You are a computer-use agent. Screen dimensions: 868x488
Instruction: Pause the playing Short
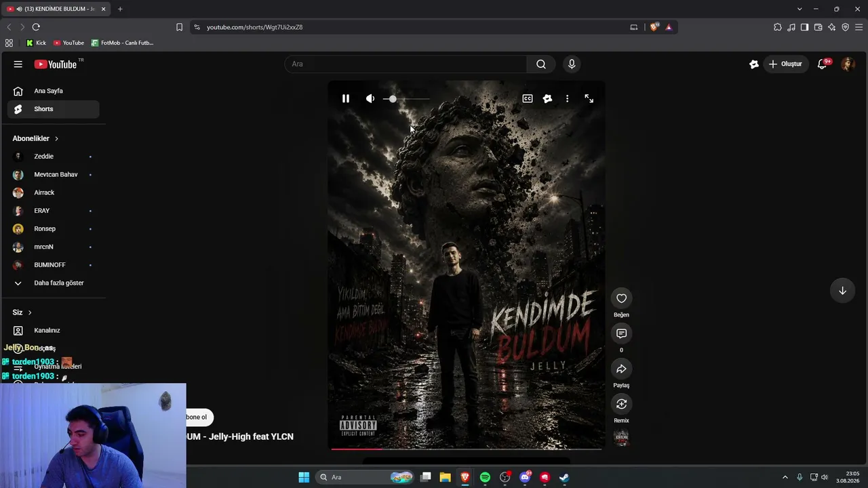pyautogui.click(x=346, y=99)
